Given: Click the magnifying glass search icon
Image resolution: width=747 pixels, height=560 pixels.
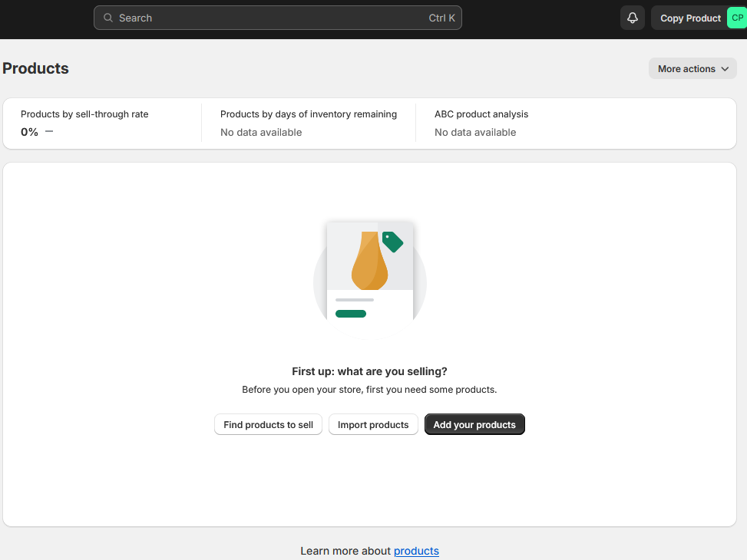Looking at the screenshot, I should pos(108,18).
